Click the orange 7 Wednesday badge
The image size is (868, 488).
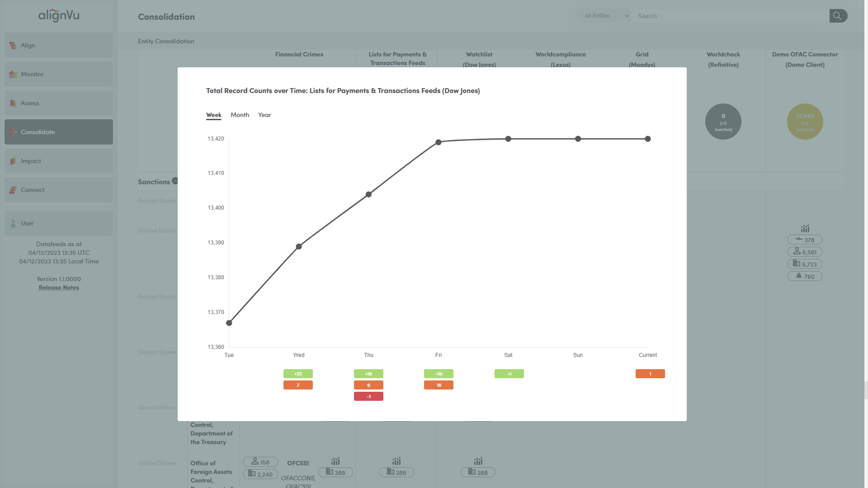pyautogui.click(x=298, y=385)
